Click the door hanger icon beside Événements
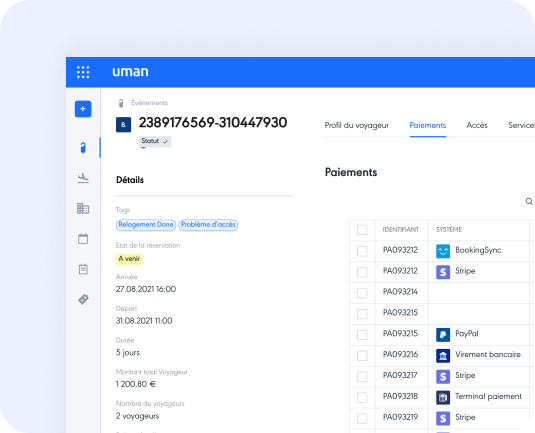This screenshot has width=535, height=433. (121, 103)
